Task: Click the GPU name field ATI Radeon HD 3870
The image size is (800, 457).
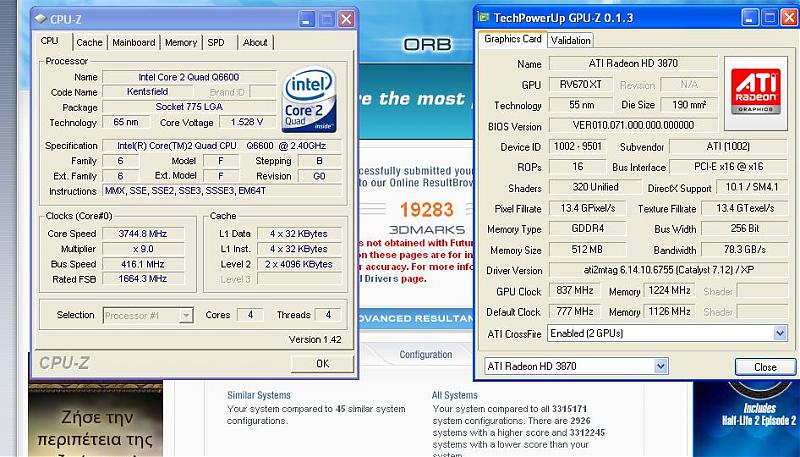Action: 633,64
